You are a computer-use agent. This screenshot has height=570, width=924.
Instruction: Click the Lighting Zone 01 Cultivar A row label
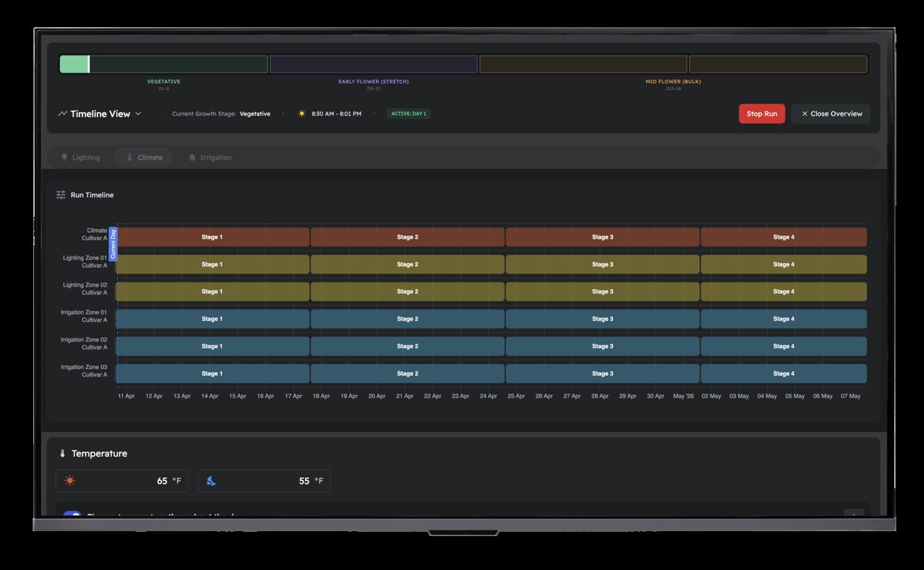85,262
